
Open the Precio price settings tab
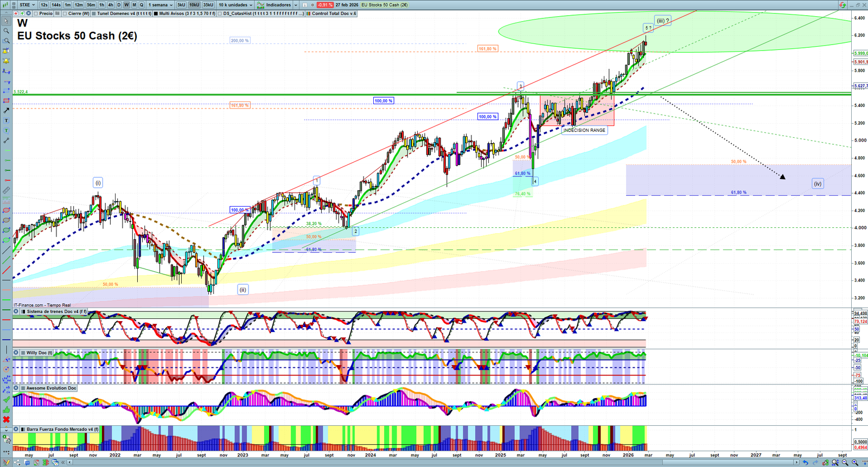(43, 14)
